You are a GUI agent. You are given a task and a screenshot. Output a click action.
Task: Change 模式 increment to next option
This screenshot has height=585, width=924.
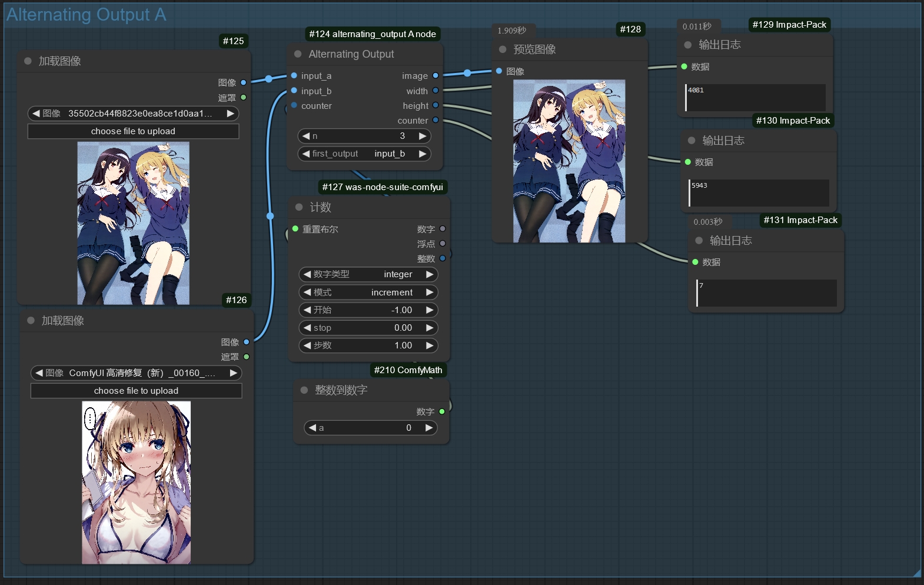click(x=430, y=292)
